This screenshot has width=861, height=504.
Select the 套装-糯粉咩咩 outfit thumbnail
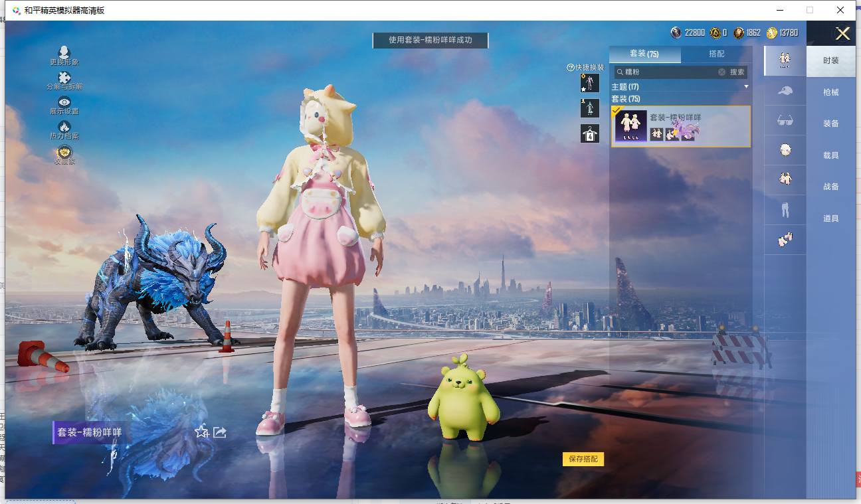tap(631, 126)
